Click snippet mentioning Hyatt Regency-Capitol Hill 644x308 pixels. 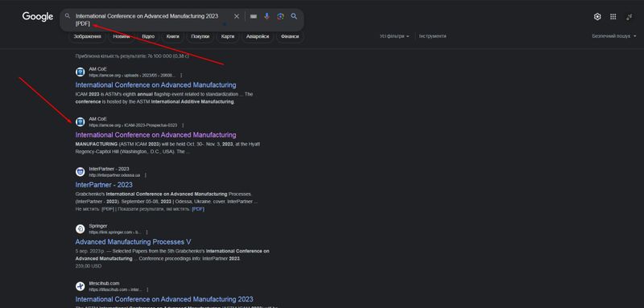pyautogui.click(x=167, y=148)
